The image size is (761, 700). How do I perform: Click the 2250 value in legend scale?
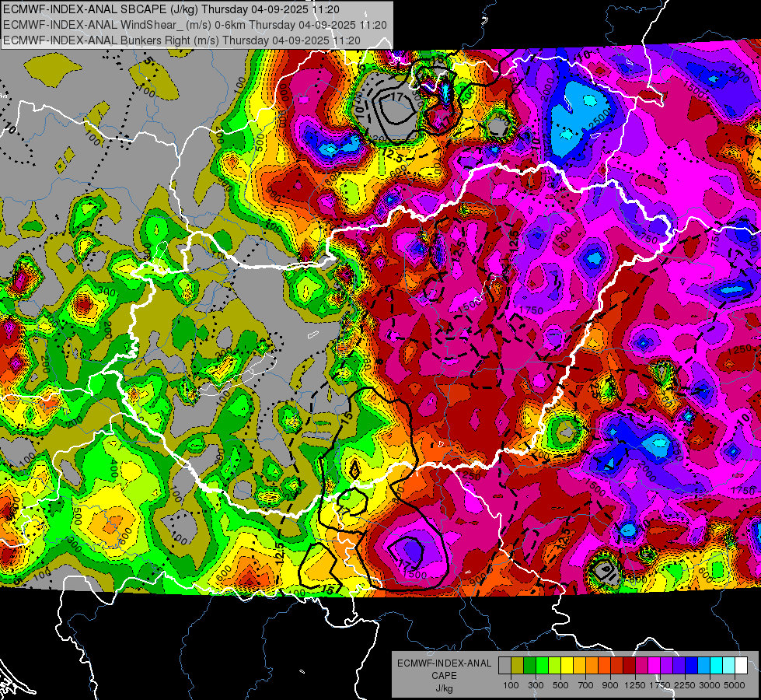pos(685,685)
